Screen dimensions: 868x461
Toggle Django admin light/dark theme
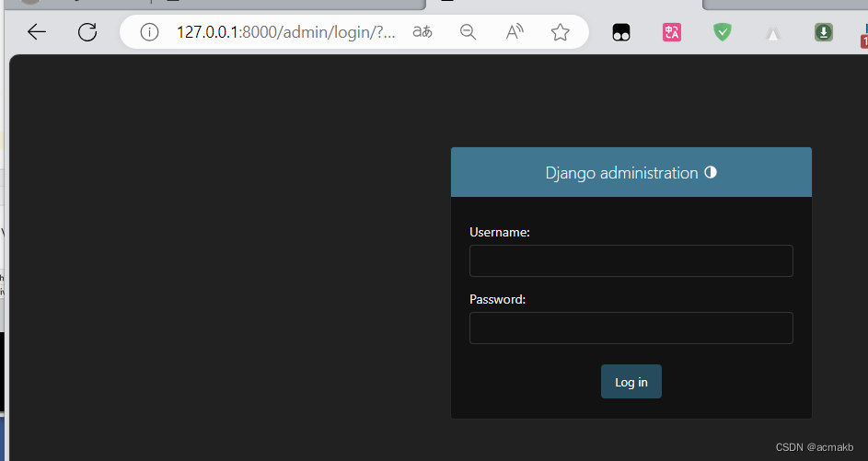711,173
